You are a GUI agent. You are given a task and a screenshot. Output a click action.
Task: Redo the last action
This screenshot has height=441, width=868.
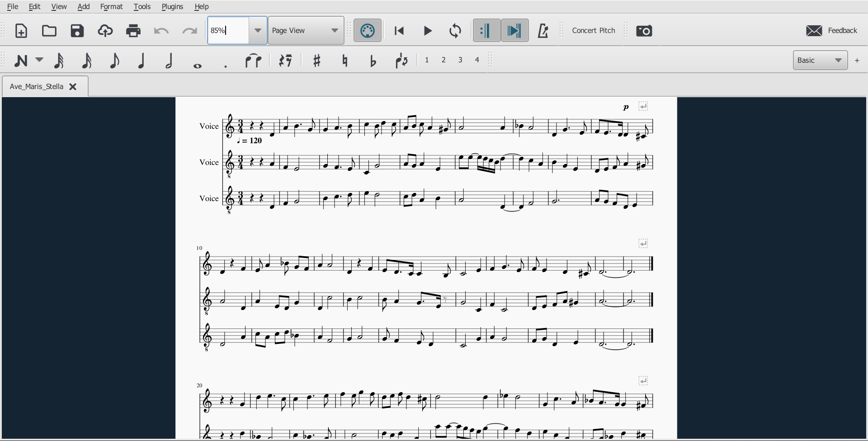pos(189,31)
